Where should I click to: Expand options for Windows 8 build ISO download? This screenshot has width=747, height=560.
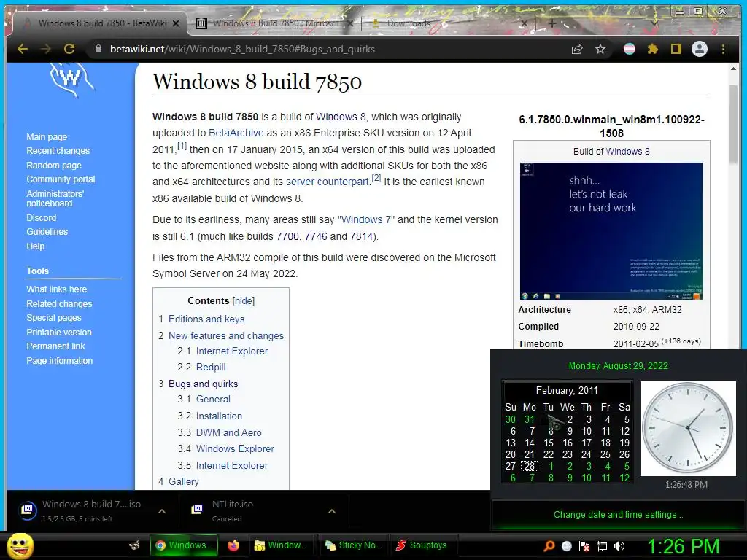pos(162,511)
